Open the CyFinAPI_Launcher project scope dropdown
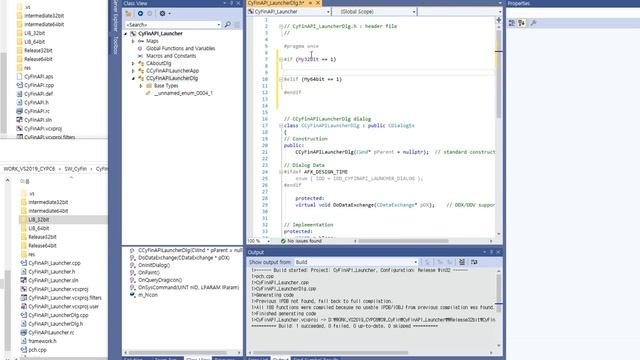This screenshot has width=640, height=360. point(328,12)
